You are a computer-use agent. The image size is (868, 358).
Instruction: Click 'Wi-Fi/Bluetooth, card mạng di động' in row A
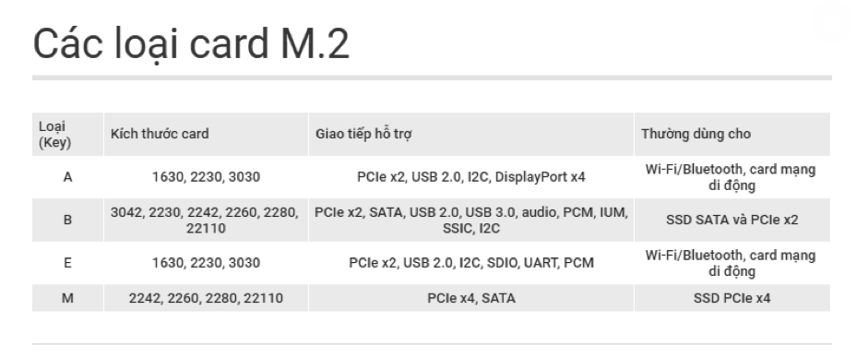coord(731,177)
